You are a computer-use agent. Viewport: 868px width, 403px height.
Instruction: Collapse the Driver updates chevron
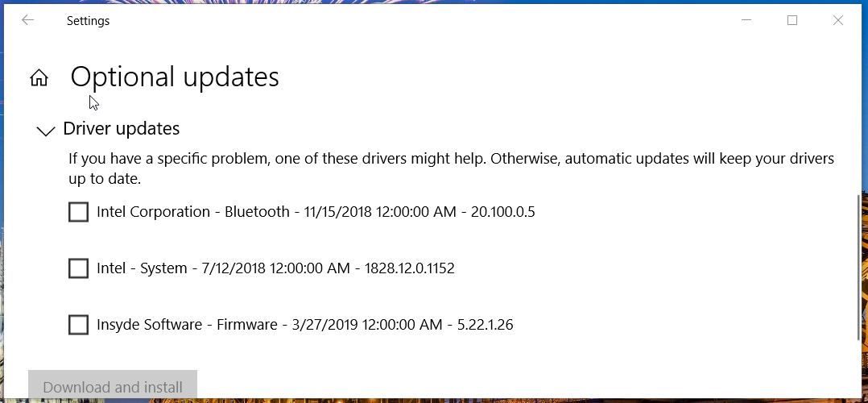(45, 131)
